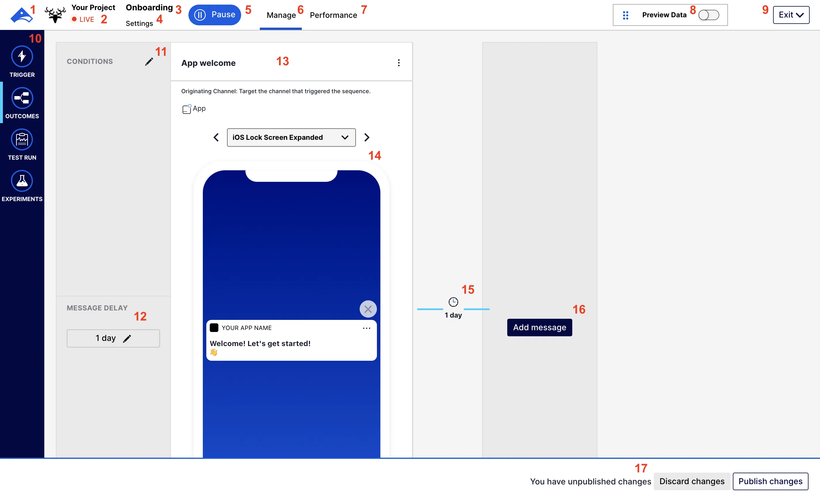Viewport: 820px width, 504px height.
Task: Go to previous preview type arrow
Action: (x=216, y=137)
